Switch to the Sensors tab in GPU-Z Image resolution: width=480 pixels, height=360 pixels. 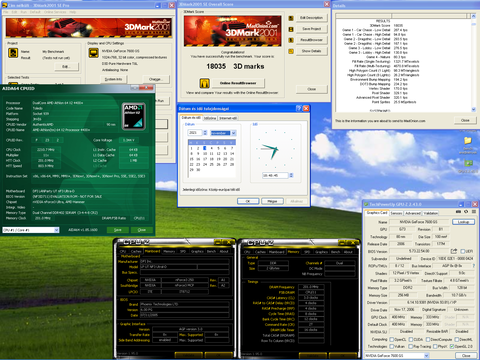(396, 213)
